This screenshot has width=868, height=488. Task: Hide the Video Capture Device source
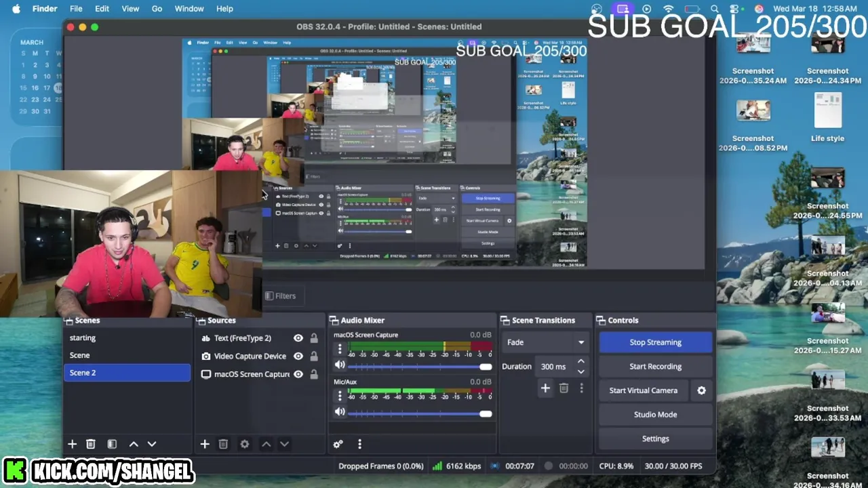click(x=298, y=356)
